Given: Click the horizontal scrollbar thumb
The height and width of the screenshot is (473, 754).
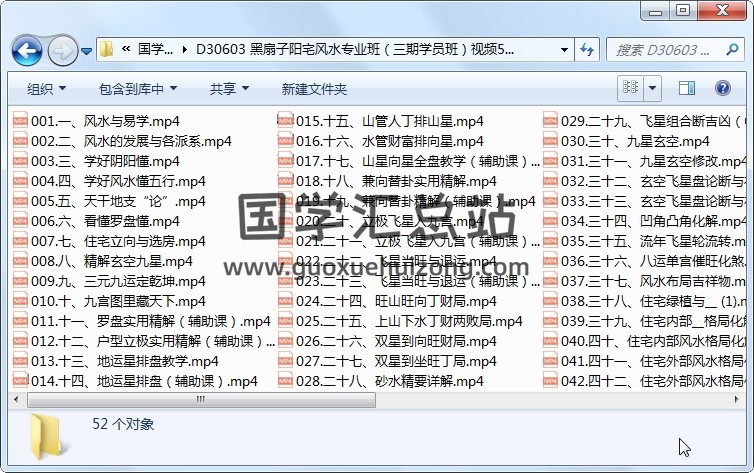Looking at the screenshot, I should coord(201,399).
